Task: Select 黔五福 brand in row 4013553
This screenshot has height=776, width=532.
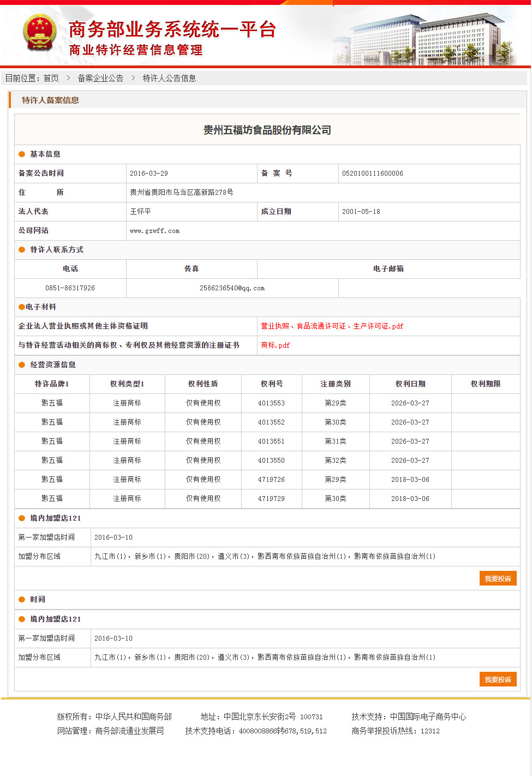Action: tap(52, 403)
